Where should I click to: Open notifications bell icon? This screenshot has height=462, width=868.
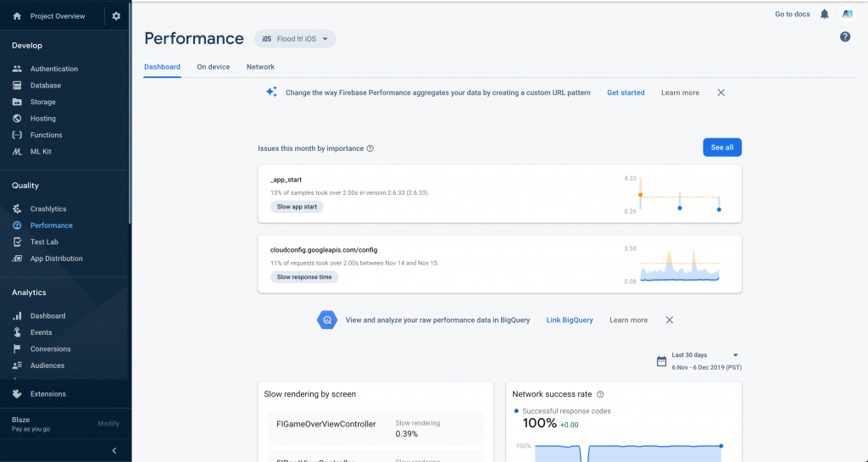pyautogui.click(x=824, y=14)
